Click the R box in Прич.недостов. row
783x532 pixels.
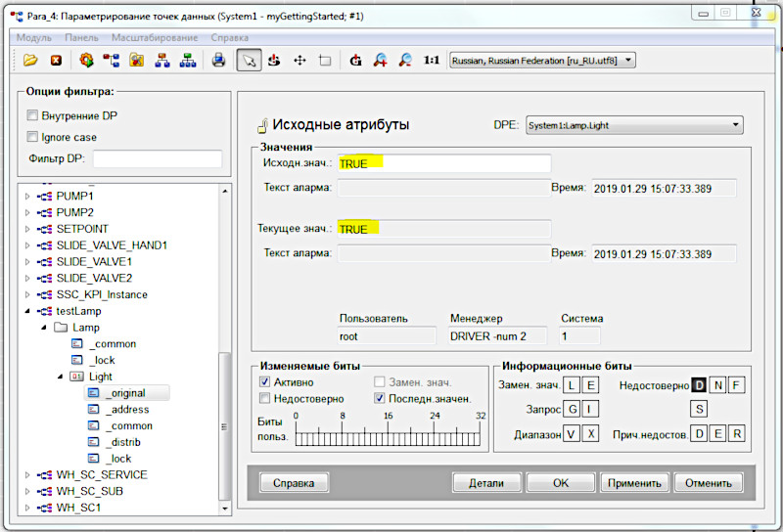737,433
